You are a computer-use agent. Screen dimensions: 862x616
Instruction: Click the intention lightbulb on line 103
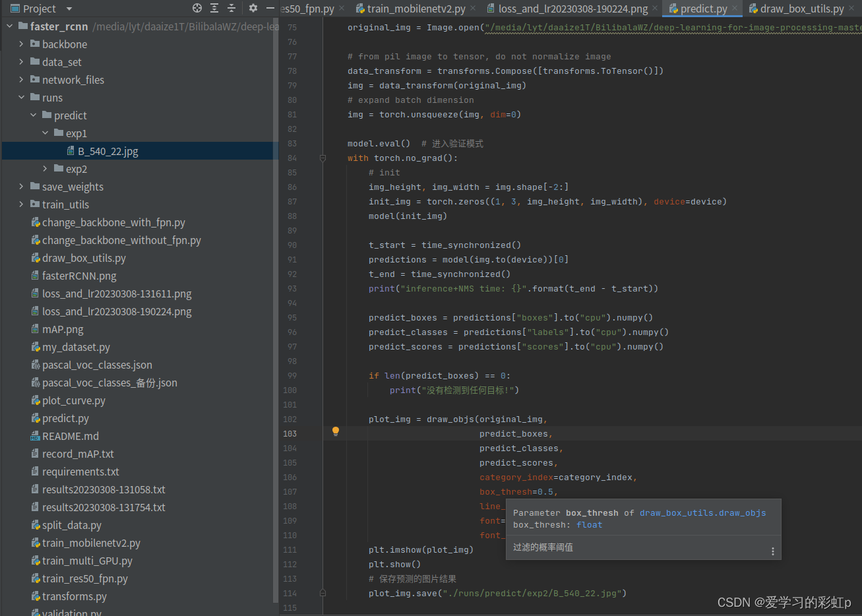click(x=335, y=431)
